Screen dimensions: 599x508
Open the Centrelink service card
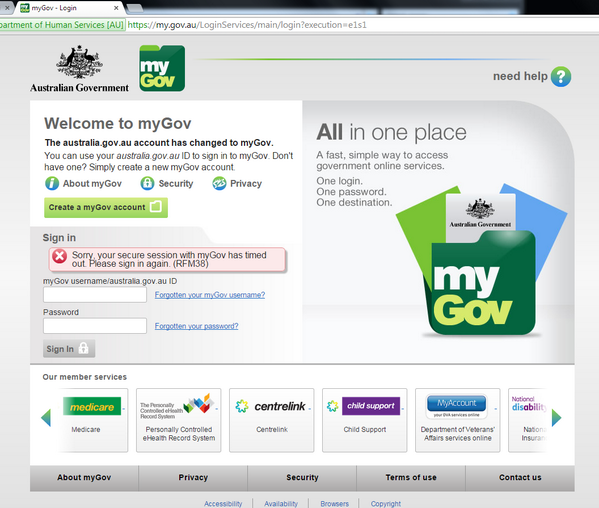point(272,420)
